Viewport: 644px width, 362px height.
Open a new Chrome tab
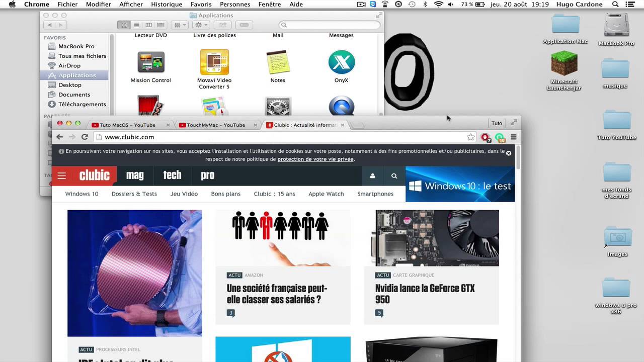tap(357, 125)
